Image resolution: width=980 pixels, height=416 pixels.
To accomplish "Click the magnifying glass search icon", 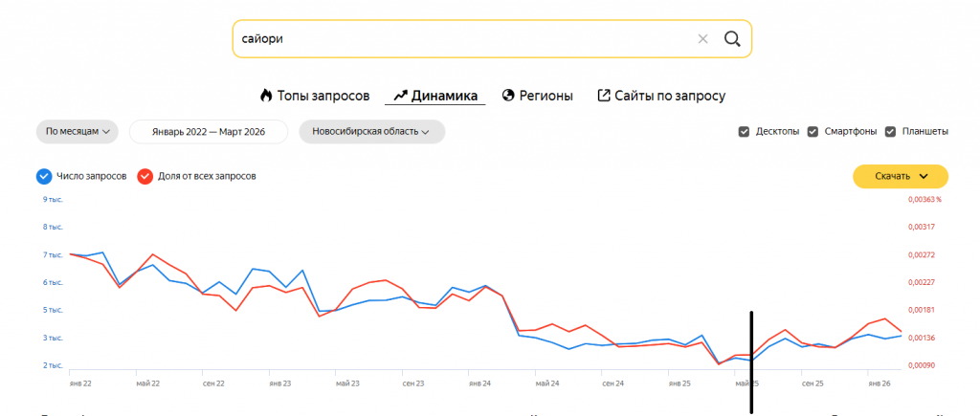I will point(732,39).
